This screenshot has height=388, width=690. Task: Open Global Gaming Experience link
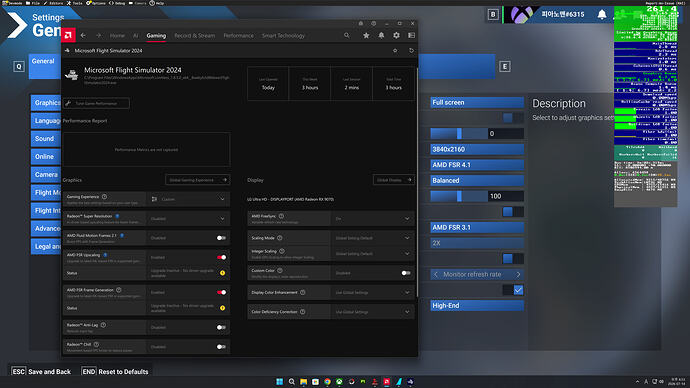[197, 180]
